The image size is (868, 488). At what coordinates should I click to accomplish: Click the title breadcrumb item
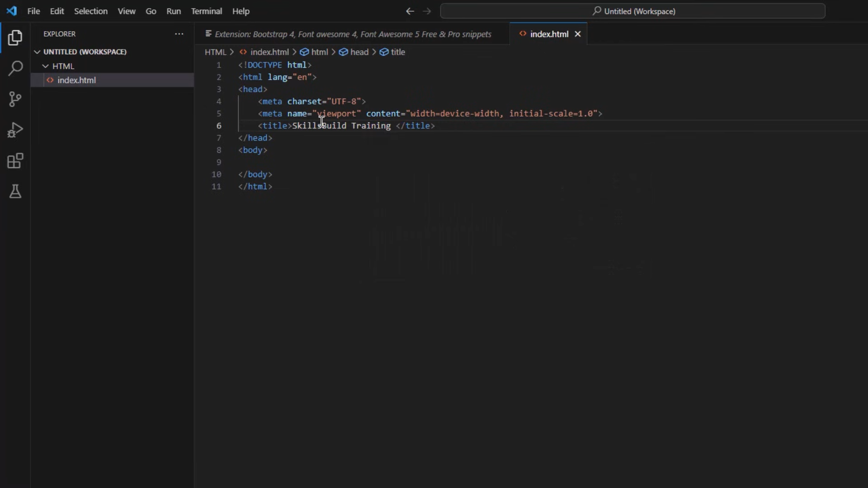[397, 52]
